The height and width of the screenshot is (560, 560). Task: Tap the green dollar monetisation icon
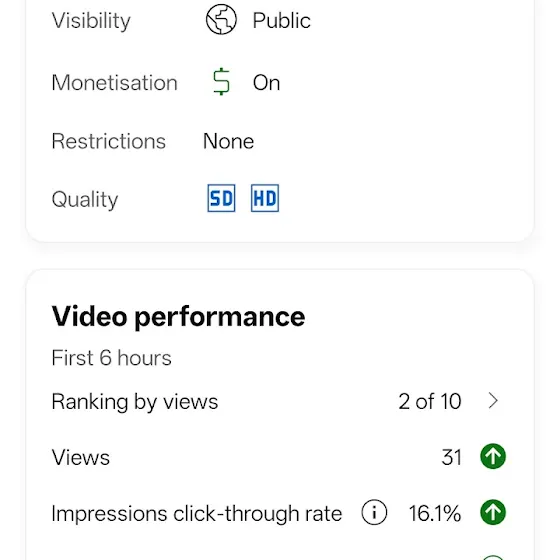click(x=221, y=81)
